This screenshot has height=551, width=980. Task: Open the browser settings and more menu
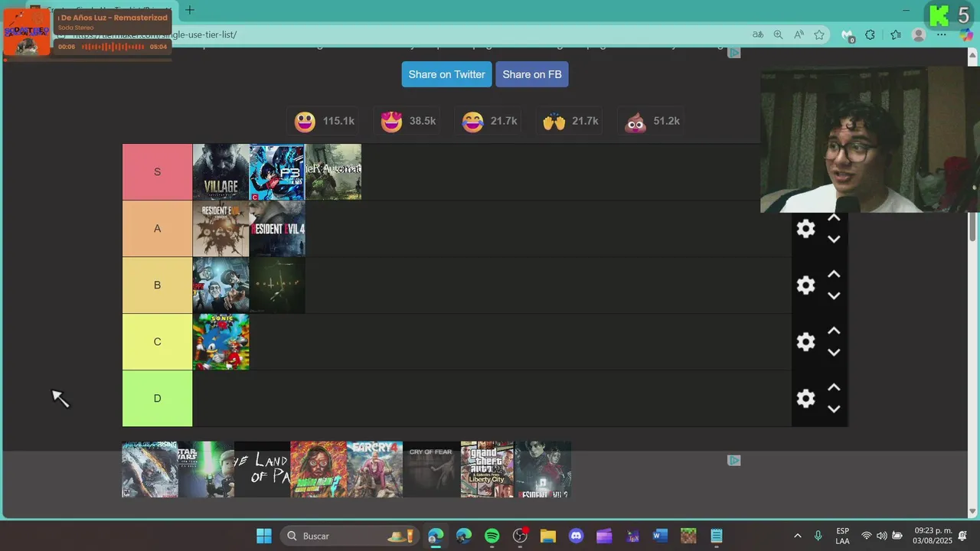(942, 34)
